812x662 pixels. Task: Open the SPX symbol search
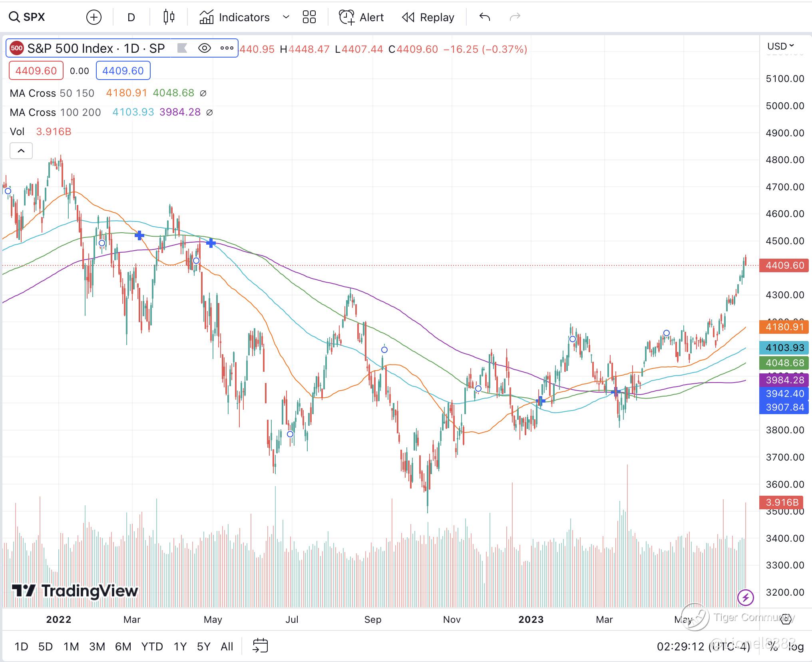pos(28,17)
